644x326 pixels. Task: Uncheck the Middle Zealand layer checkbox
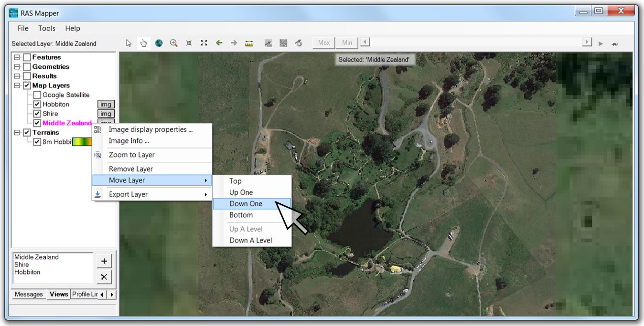pyautogui.click(x=37, y=123)
